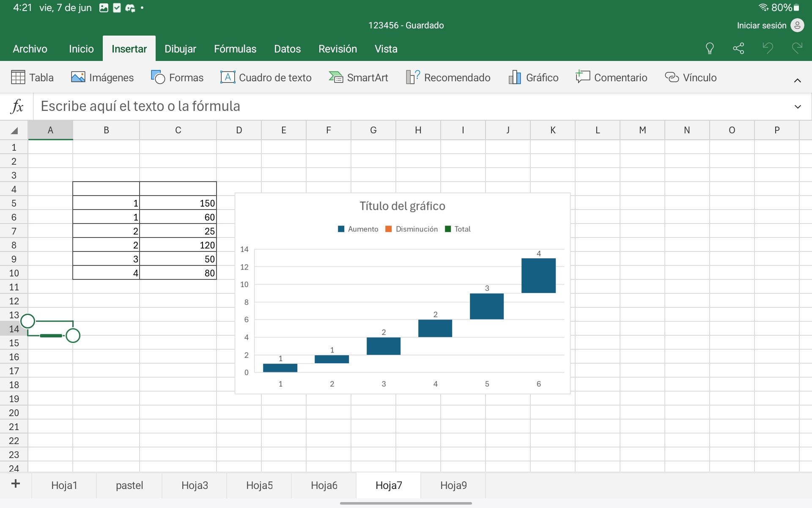Image resolution: width=812 pixels, height=508 pixels.
Task: Expand the formula bar chevron
Action: (798, 107)
